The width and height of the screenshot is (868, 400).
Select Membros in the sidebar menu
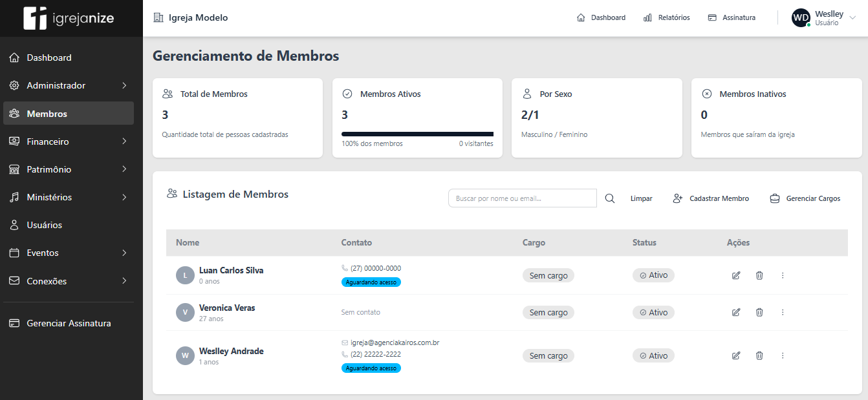pos(47,113)
